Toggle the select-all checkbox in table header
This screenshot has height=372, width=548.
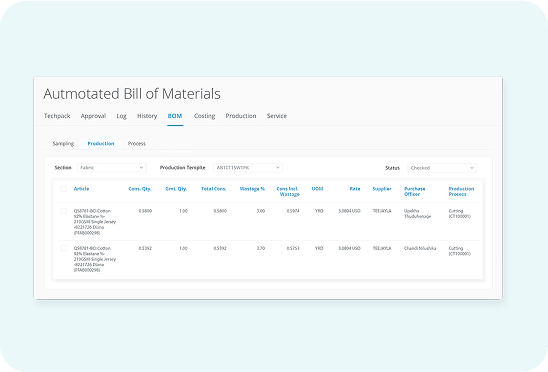click(x=64, y=189)
